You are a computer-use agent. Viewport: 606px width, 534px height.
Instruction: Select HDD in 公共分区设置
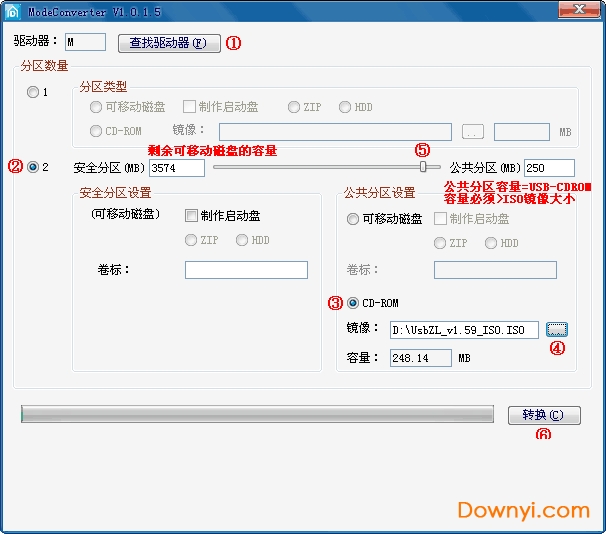(491, 243)
